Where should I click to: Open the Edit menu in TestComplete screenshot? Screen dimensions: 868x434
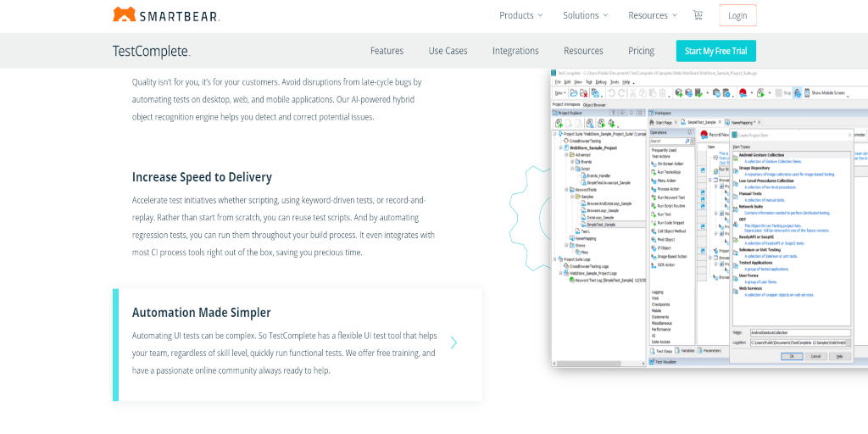coord(567,82)
